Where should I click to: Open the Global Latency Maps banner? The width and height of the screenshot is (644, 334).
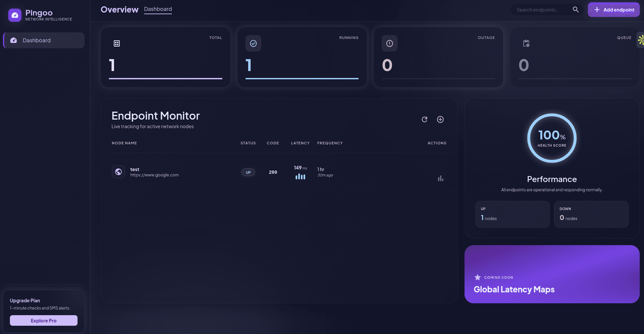click(x=552, y=274)
